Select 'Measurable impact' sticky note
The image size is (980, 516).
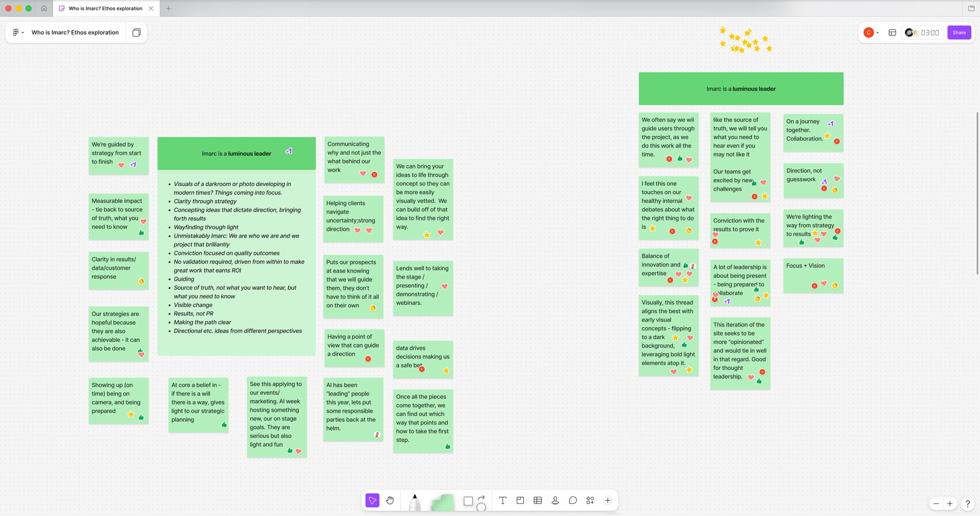119,216
